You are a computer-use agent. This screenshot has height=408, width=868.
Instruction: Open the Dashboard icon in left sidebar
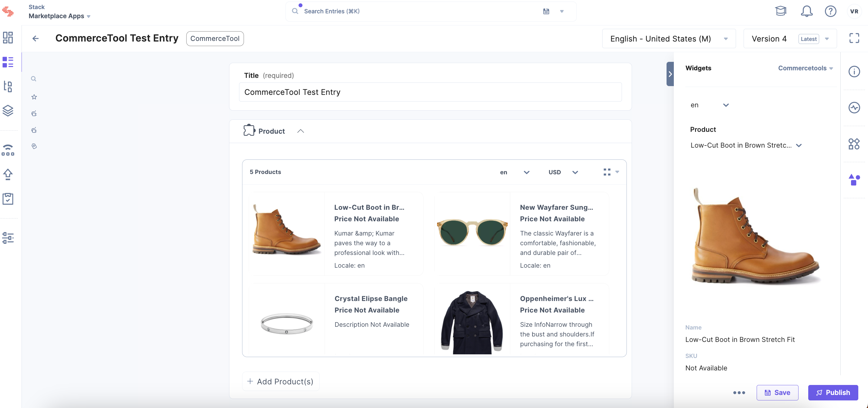tap(8, 37)
